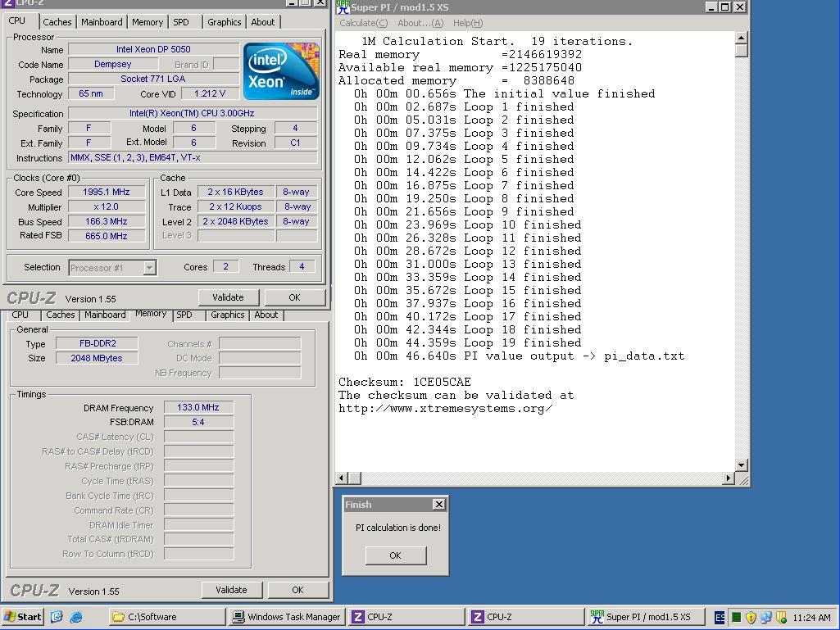This screenshot has width=840, height=630.
Task: Open About tab in CPU-Z processor window
Action: click(262, 22)
